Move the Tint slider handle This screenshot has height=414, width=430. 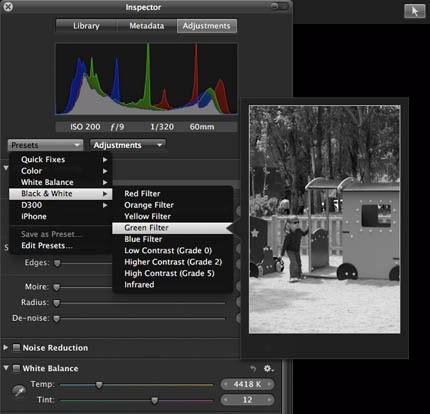[x=155, y=400]
